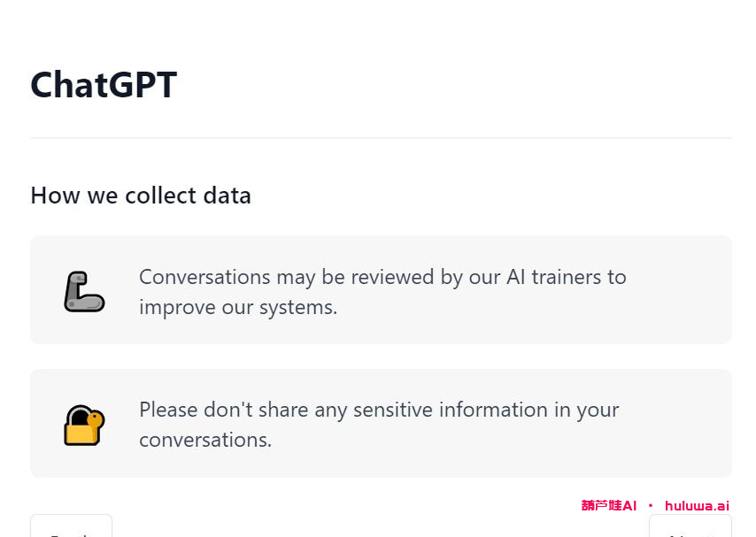Click the horizontal divider below ChatGPT title
756x537 pixels.
(381, 138)
